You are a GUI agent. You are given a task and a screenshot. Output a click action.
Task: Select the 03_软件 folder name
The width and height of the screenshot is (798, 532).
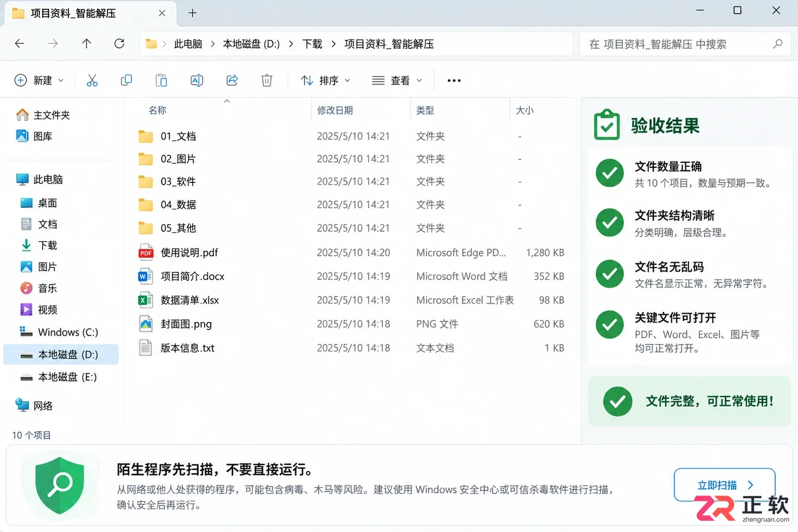pos(178,182)
